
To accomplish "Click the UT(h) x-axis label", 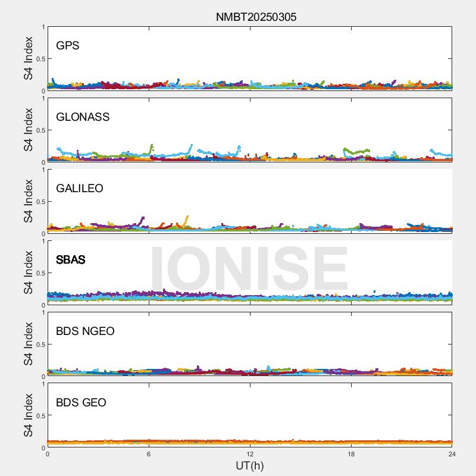I will pyautogui.click(x=250, y=465).
